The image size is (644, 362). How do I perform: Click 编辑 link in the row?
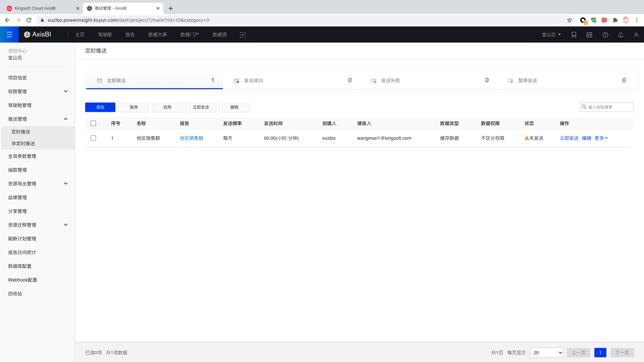(587, 138)
